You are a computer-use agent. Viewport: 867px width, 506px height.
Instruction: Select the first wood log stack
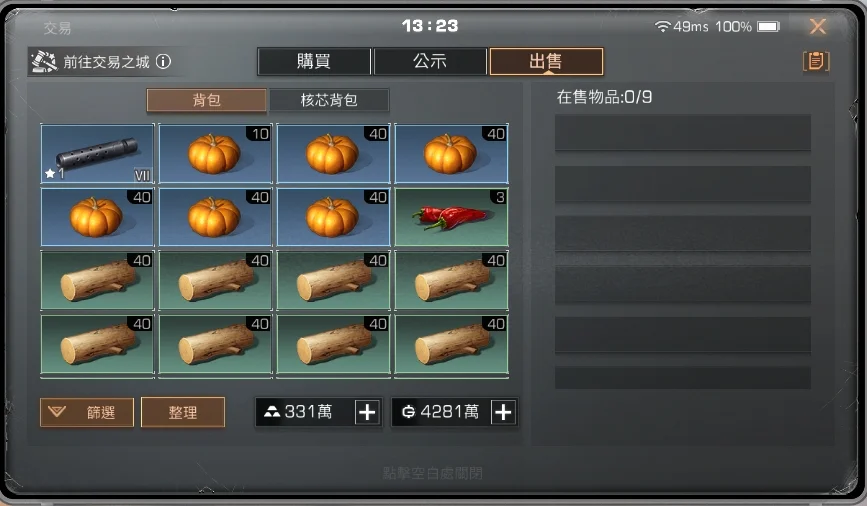click(x=97, y=280)
